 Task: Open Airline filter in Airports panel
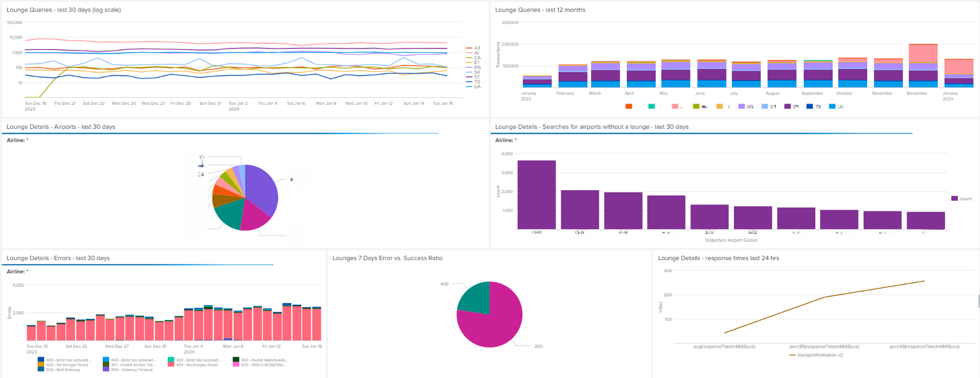[17, 140]
